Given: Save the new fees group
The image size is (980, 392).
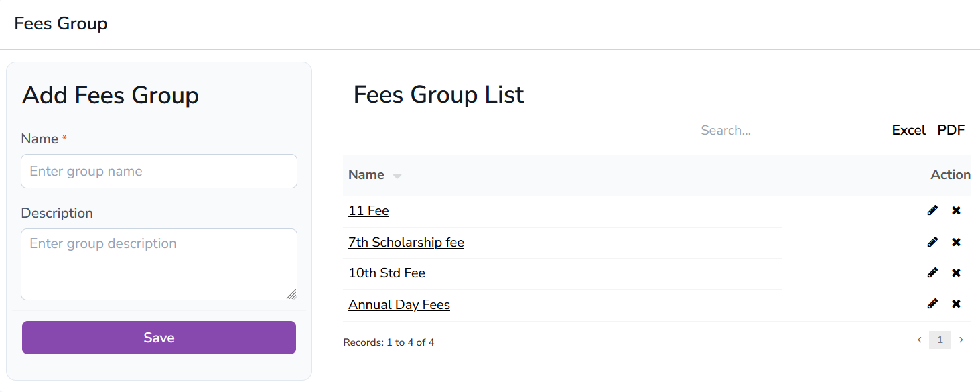Looking at the screenshot, I should pyautogui.click(x=159, y=337).
